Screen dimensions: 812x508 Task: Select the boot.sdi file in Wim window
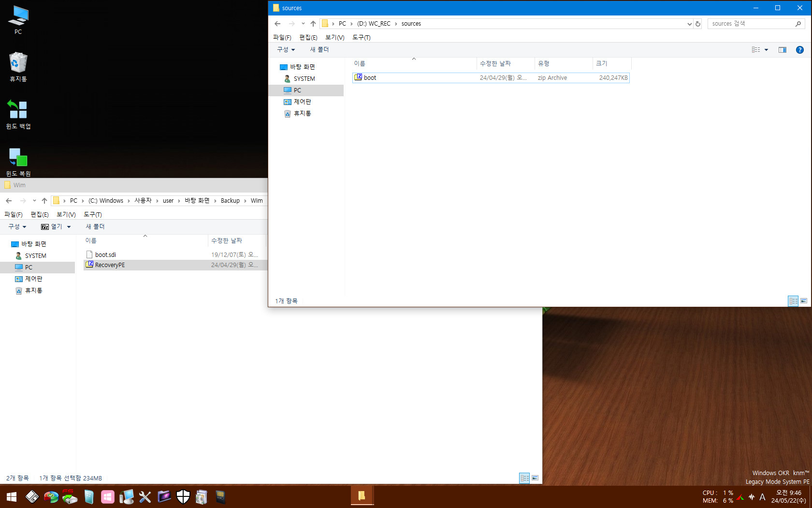click(x=175, y=254)
